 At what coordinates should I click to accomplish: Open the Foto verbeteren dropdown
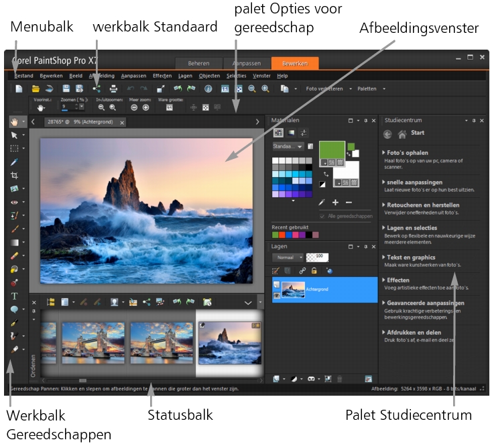[351, 89]
